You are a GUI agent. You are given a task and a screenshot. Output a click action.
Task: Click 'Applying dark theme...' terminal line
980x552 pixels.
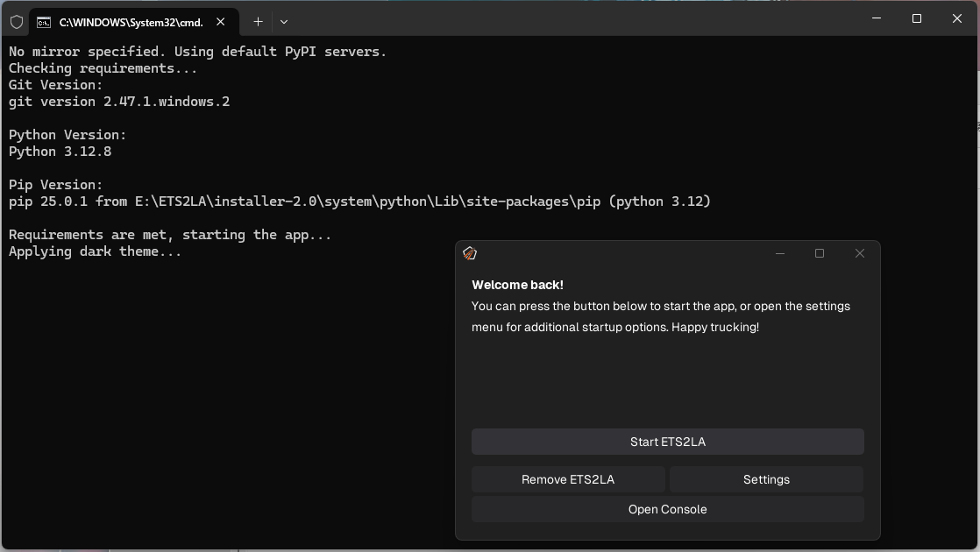point(95,251)
